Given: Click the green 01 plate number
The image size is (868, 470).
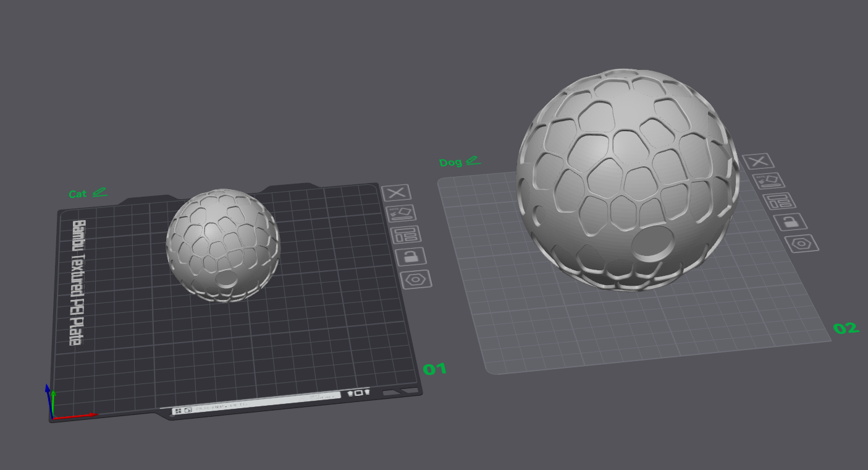Looking at the screenshot, I should (434, 369).
